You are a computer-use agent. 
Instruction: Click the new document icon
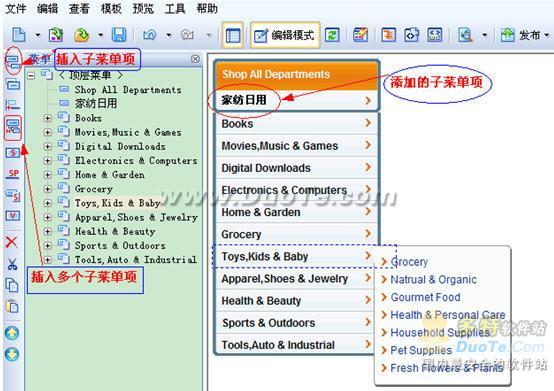(x=19, y=35)
